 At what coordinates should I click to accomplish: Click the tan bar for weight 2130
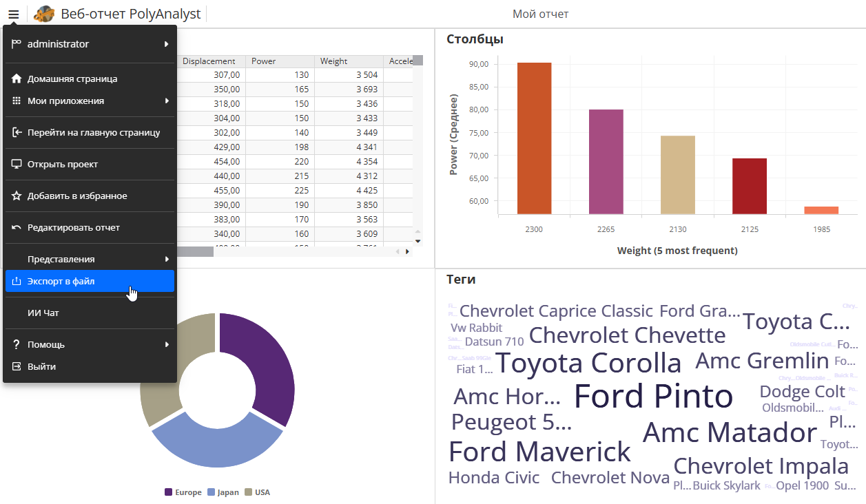[678, 175]
